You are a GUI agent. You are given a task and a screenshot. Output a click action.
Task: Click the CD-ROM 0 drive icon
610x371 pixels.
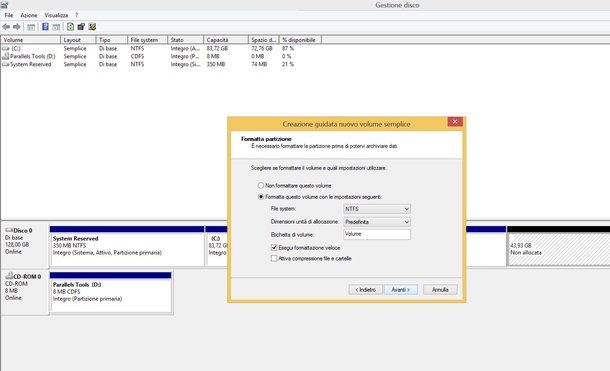(9, 276)
